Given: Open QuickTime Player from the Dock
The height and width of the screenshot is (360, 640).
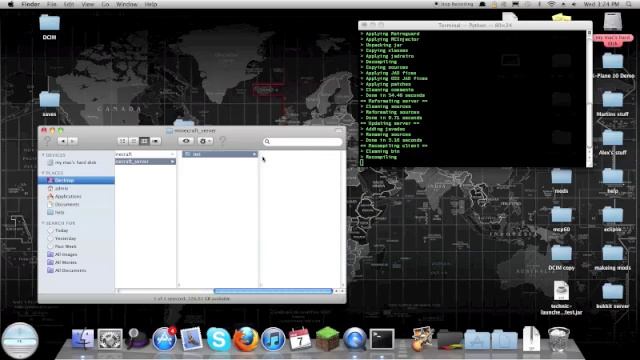Looking at the screenshot, I should tap(355, 339).
